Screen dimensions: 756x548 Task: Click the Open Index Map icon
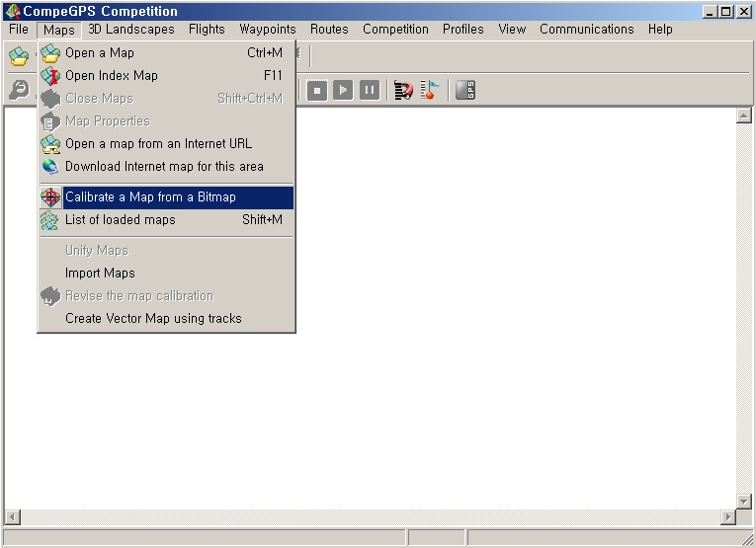point(50,76)
